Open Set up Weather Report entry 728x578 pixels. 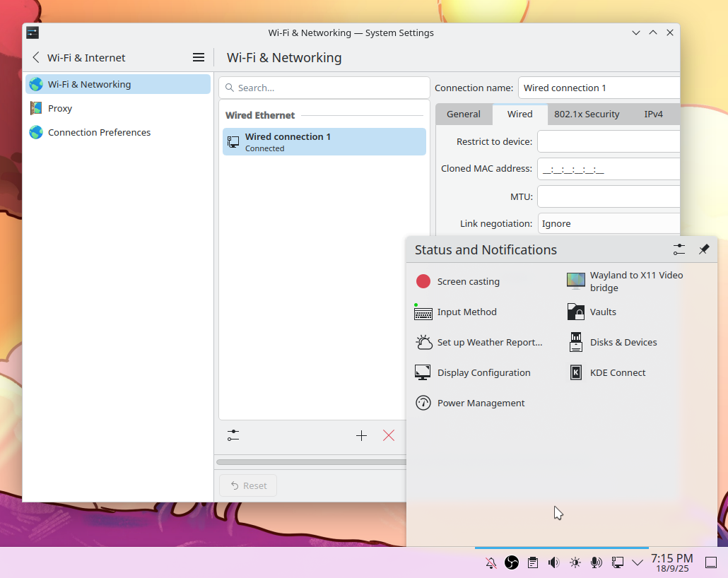(483, 342)
